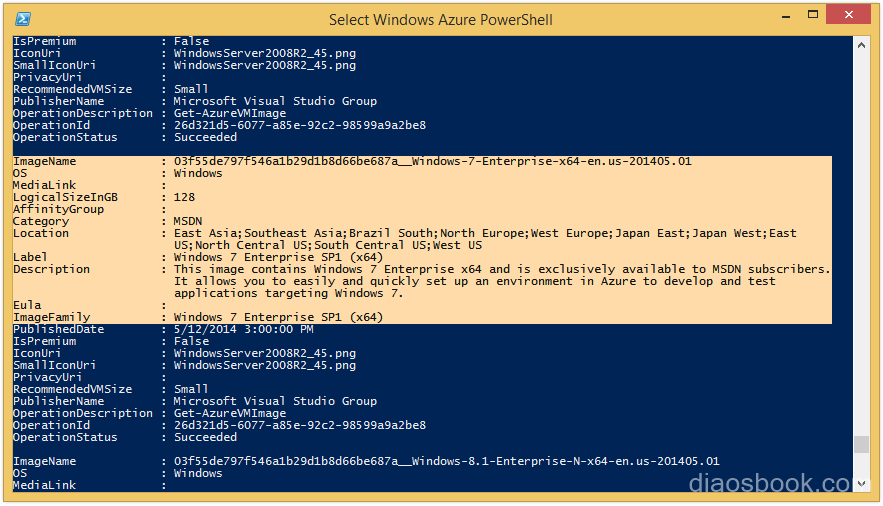Click the empty scrollbar track above thumb
883x506 pixels.
point(861,242)
